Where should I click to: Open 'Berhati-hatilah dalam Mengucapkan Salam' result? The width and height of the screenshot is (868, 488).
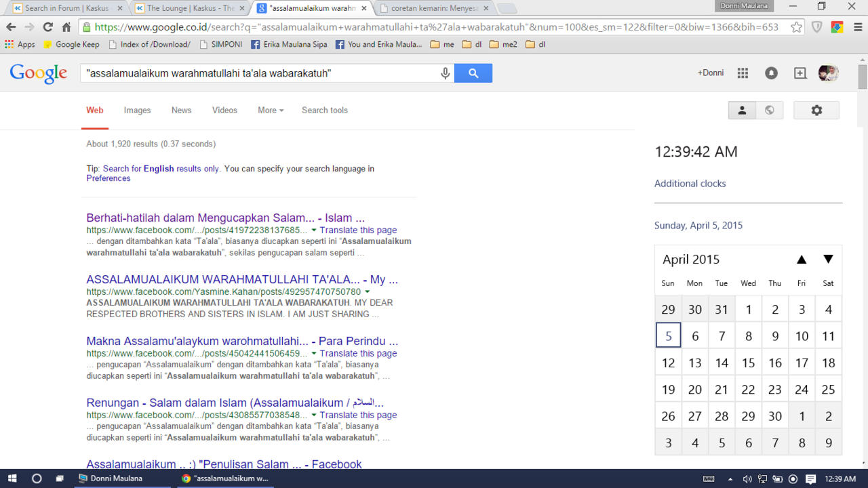(225, 218)
